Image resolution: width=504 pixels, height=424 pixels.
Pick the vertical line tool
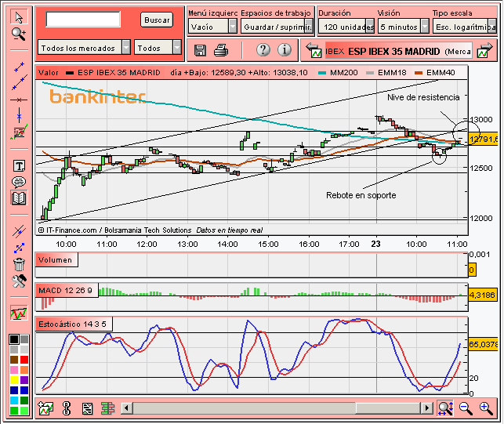19,114
